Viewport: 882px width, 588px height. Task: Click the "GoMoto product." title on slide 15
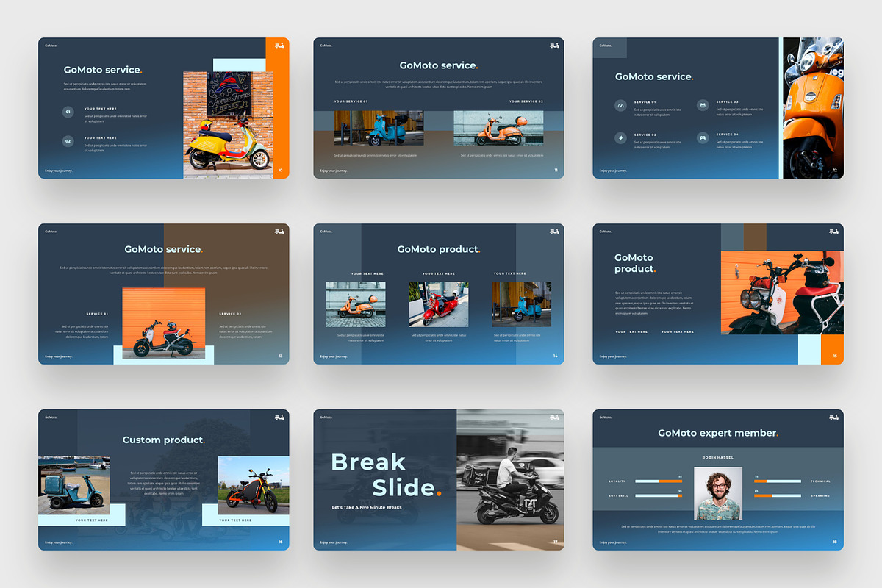pyautogui.click(x=635, y=263)
